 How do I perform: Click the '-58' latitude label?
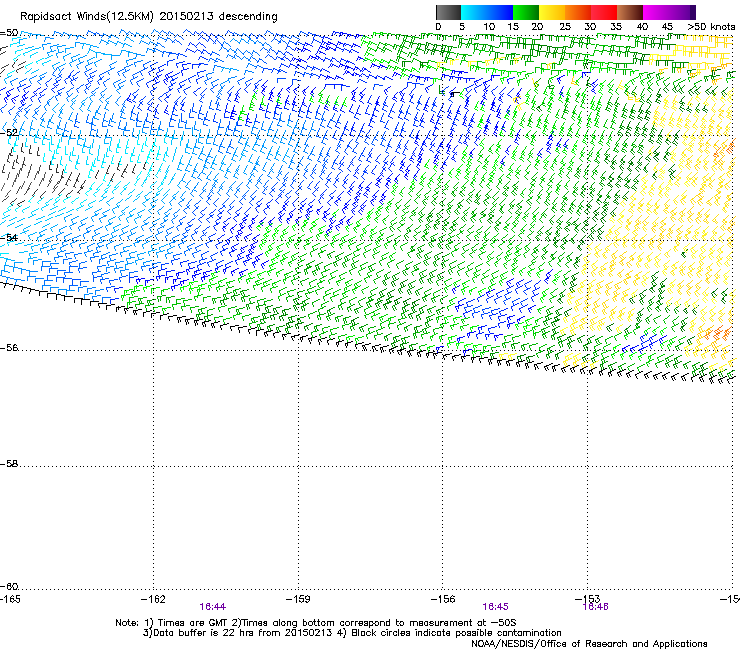(9, 464)
